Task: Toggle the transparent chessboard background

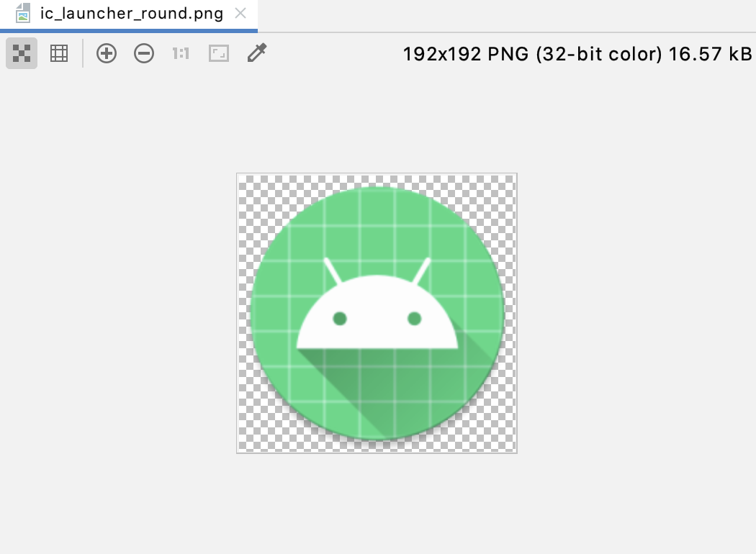Action: (x=21, y=53)
